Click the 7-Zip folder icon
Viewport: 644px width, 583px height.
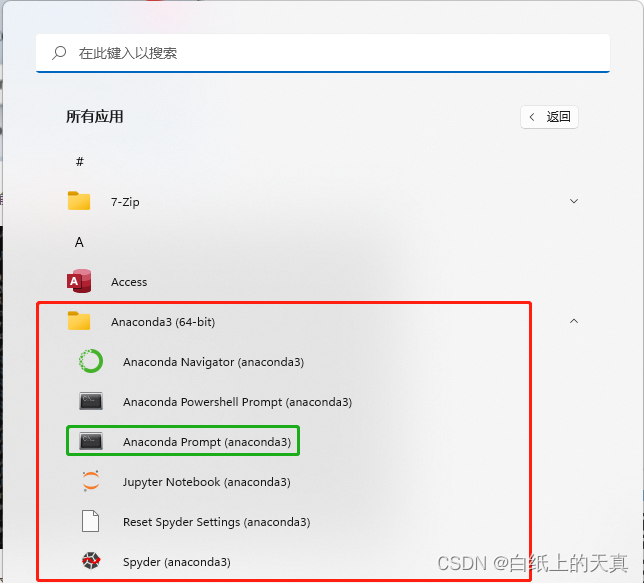point(79,200)
